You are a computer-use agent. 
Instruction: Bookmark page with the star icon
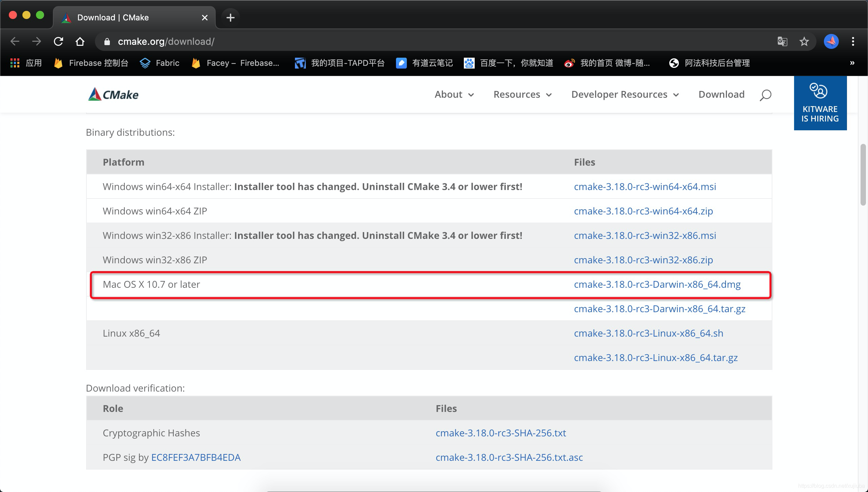[x=804, y=41]
